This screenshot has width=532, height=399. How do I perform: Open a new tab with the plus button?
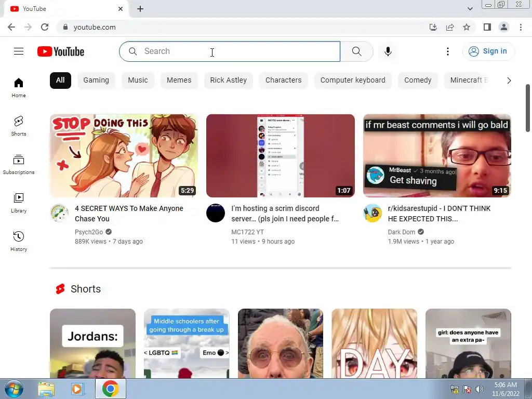140,9
